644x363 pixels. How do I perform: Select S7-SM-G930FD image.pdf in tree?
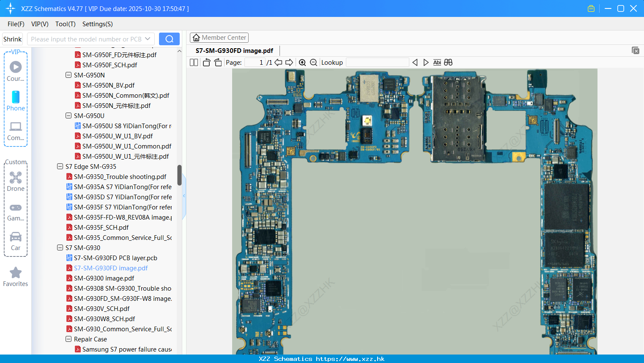tap(111, 268)
